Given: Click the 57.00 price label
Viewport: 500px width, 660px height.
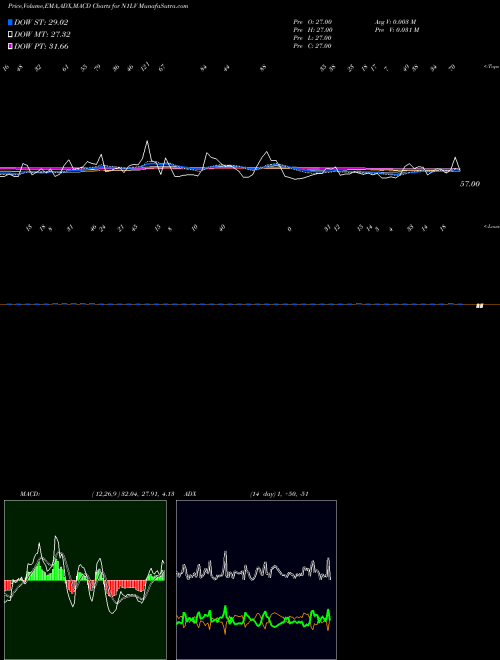Looking at the screenshot, I should [470, 184].
